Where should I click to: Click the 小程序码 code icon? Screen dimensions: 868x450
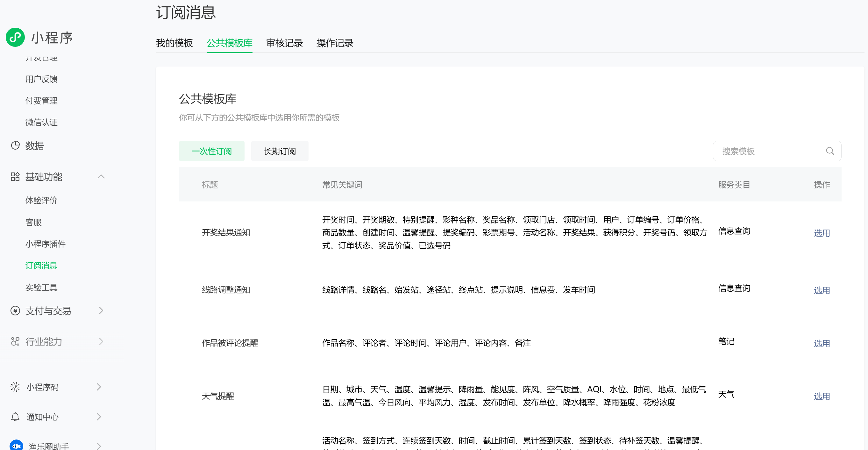pos(15,387)
